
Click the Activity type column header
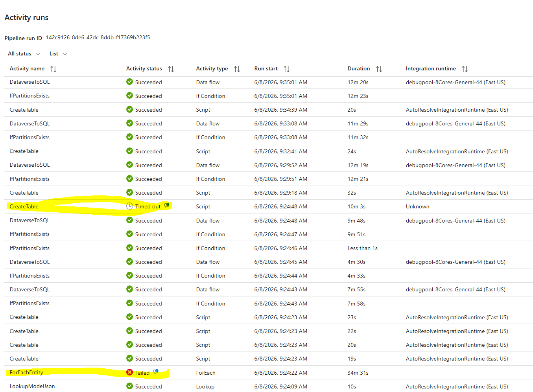tap(212, 68)
